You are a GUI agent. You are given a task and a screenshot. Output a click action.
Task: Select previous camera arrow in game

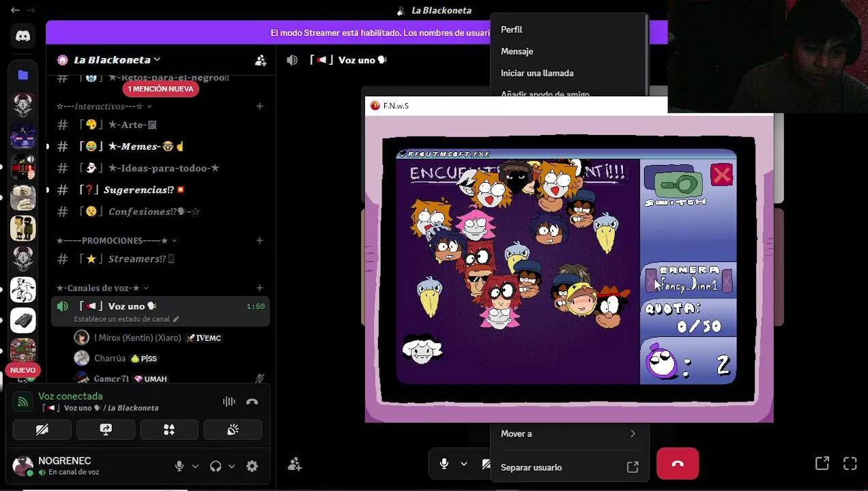tap(650, 280)
